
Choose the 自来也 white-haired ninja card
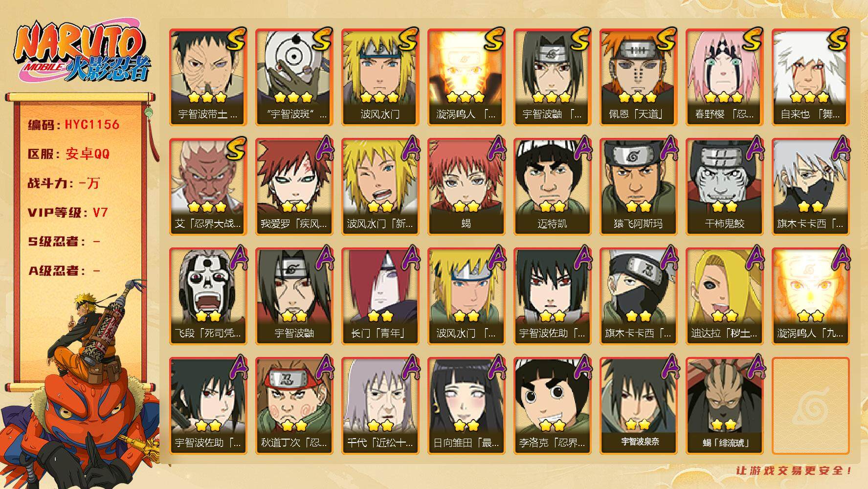pos(810,77)
